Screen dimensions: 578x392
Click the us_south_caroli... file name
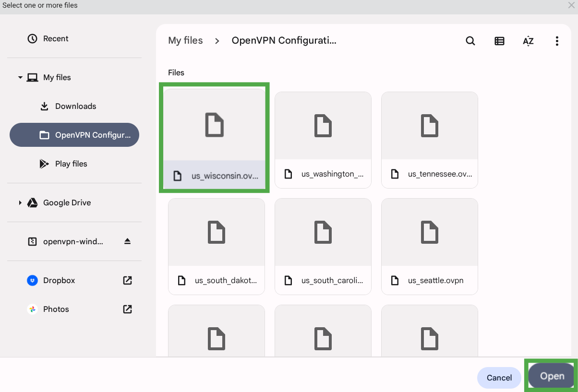click(x=332, y=280)
